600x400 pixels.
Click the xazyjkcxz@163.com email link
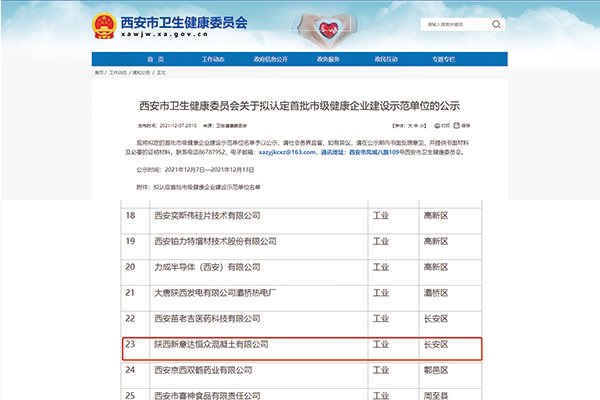[x=287, y=152]
